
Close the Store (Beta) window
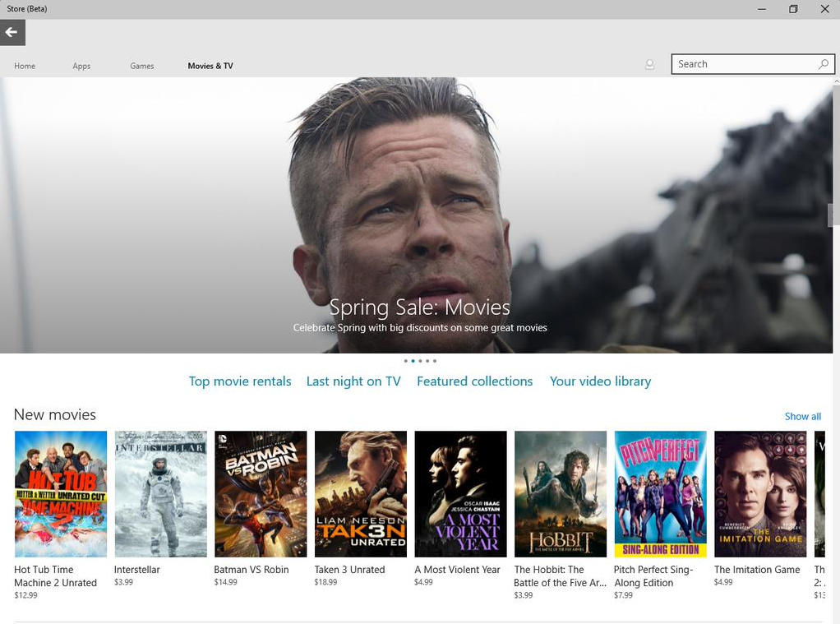(825, 9)
